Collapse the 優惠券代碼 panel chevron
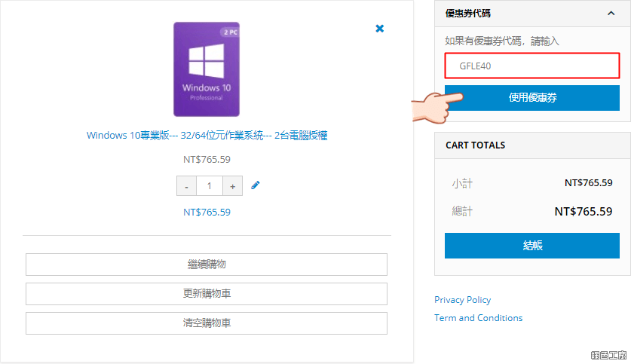 (x=611, y=14)
